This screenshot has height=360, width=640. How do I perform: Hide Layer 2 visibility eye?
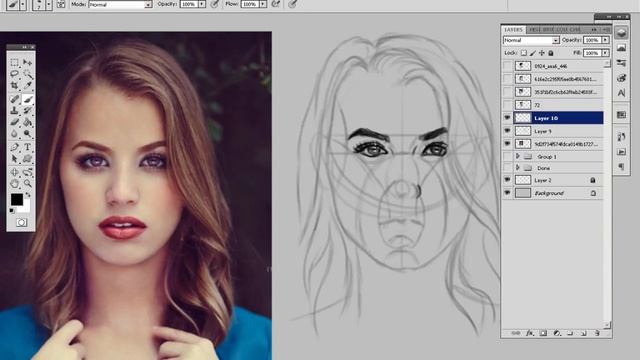pos(507,180)
